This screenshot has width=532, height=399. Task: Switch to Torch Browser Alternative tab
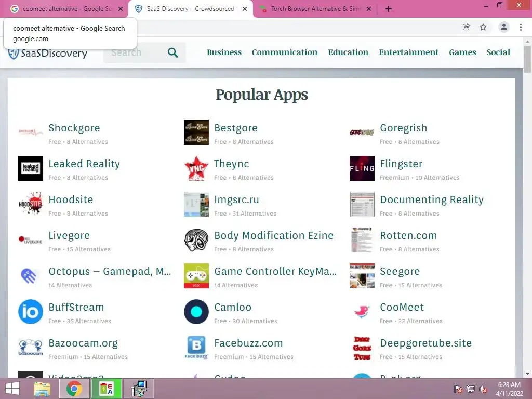[315, 9]
